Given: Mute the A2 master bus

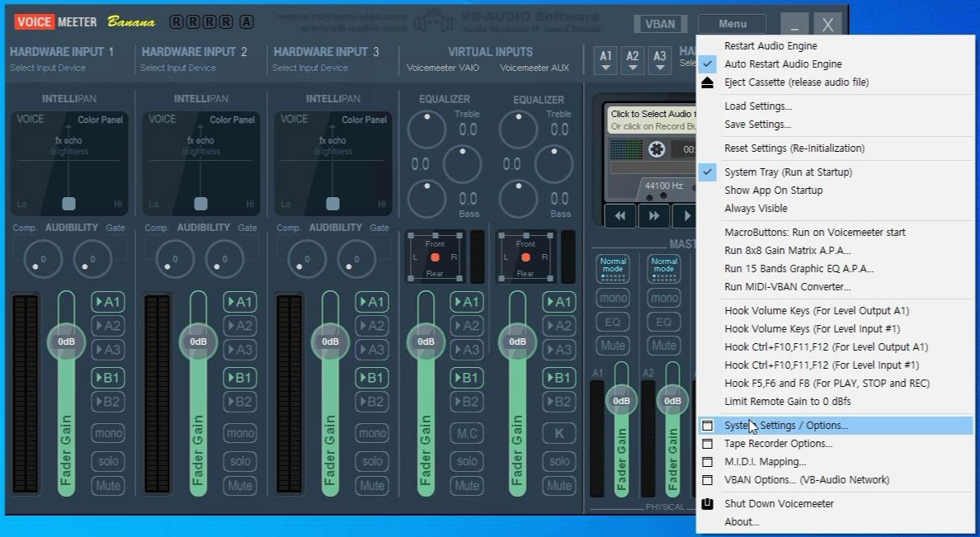Looking at the screenshot, I should (664, 346).
